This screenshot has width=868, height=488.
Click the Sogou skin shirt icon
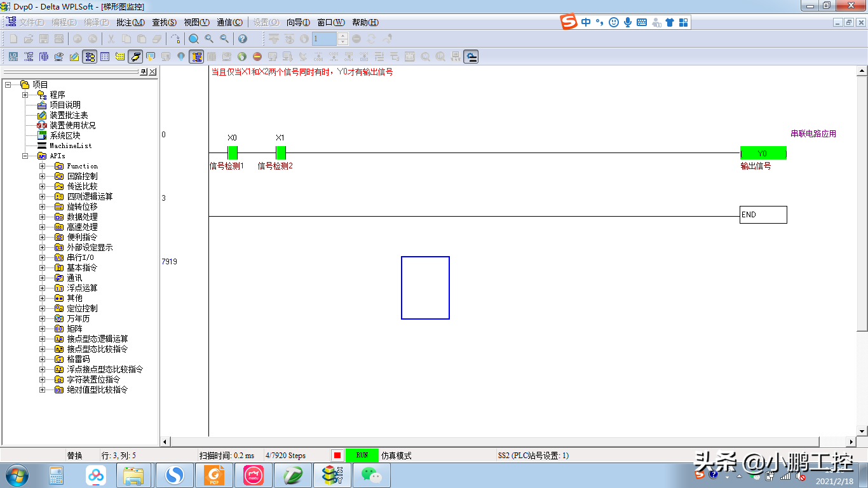click(670, 22)
